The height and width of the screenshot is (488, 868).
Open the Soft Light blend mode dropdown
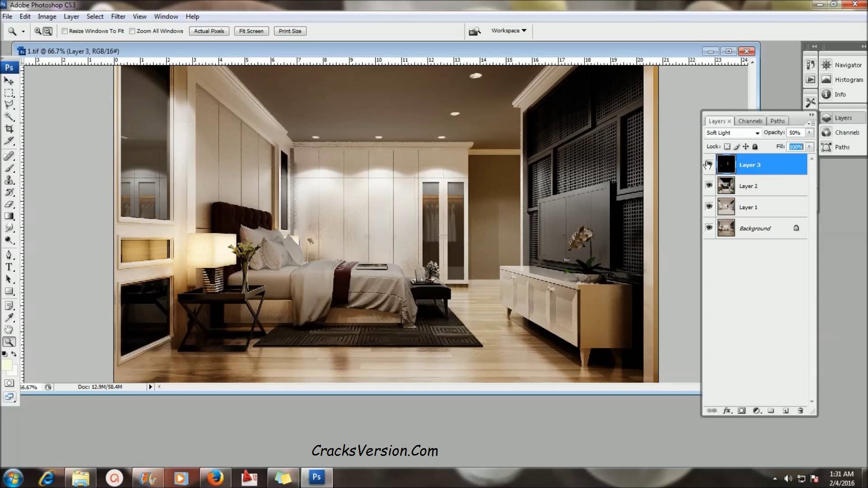point(733,133)
